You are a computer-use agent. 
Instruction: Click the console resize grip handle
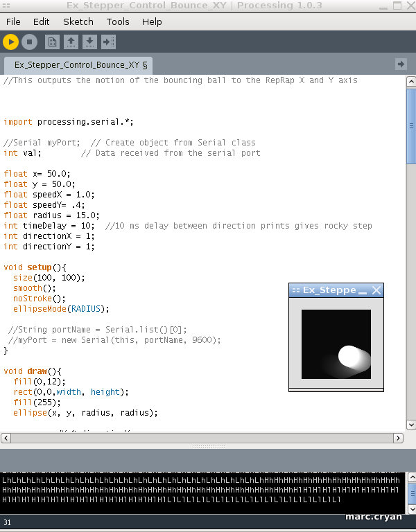[208, 447]
